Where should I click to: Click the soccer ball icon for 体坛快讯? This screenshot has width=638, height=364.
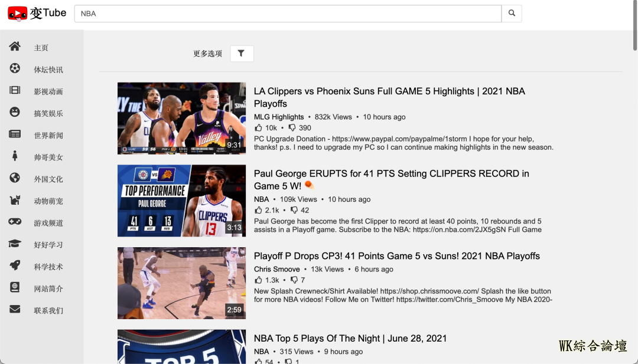point(15,68)
